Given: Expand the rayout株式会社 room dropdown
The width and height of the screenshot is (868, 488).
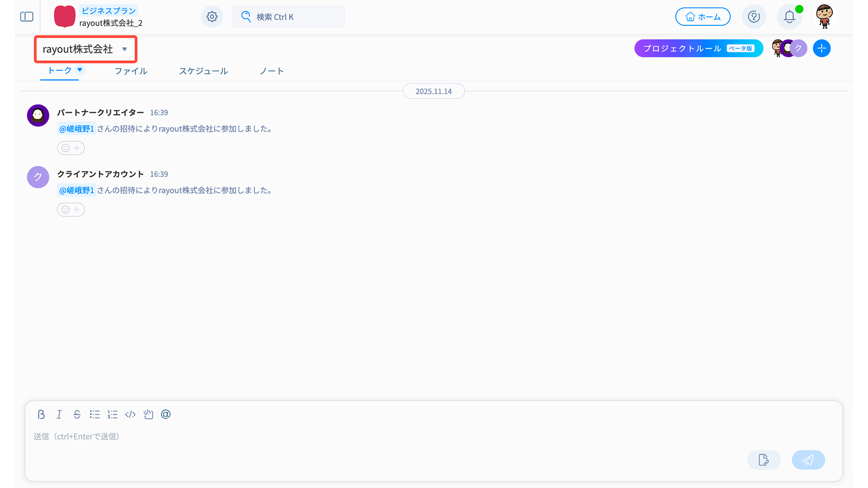Looking at the screenshot, I should pos(124,49).
